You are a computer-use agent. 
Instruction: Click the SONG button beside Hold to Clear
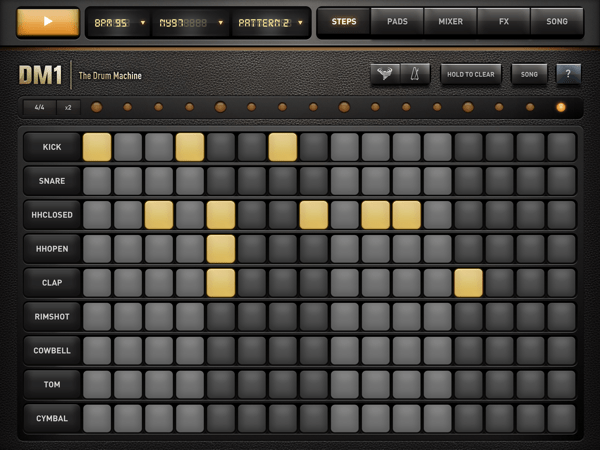529,74
